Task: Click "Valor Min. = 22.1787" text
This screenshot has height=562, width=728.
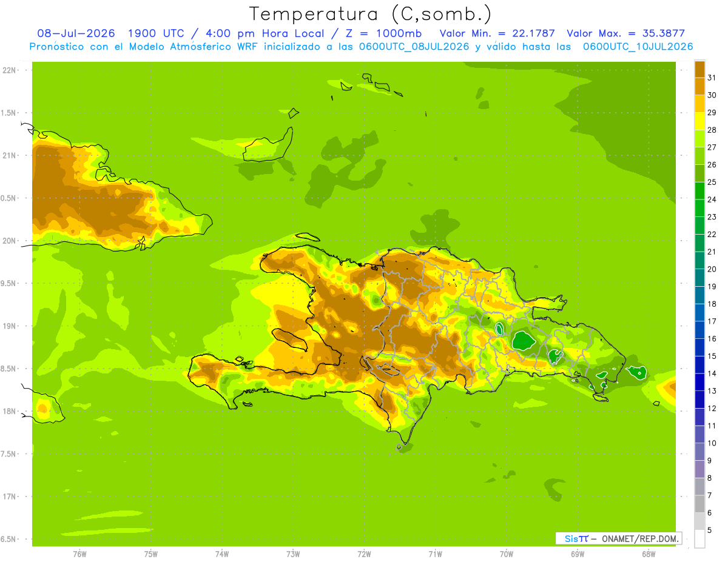Action: 497,33
